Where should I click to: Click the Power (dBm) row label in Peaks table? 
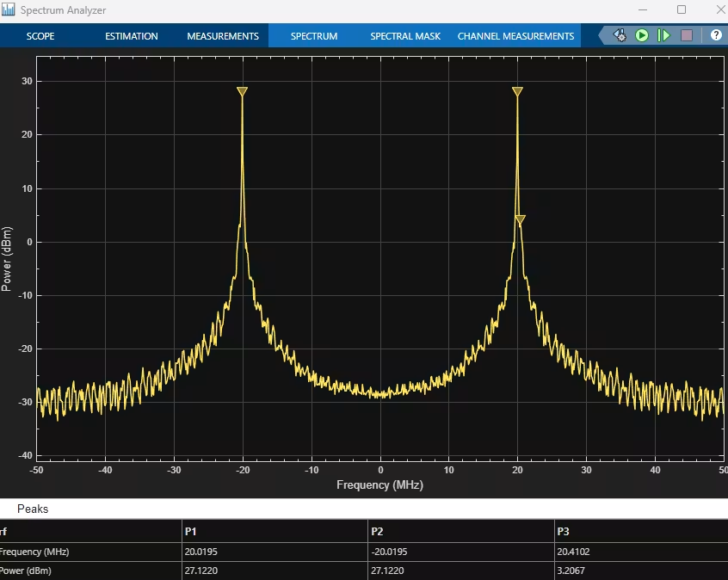pos(26,571)
